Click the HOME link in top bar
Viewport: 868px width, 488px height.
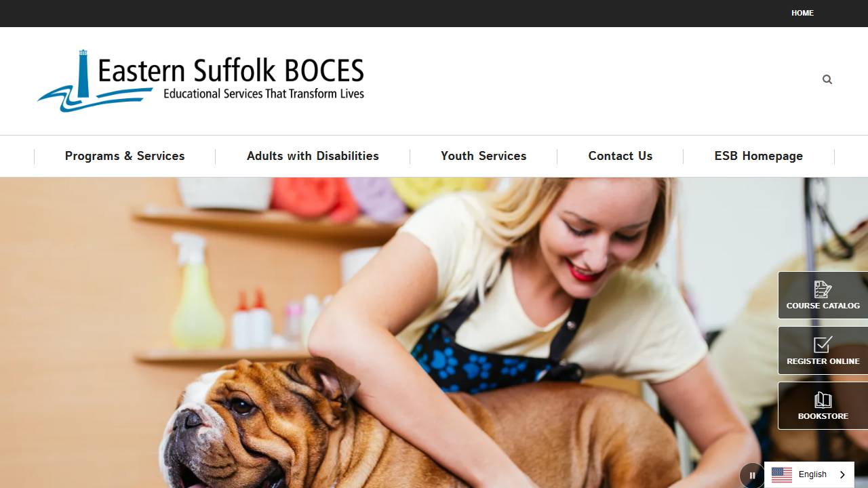[802, 13]
